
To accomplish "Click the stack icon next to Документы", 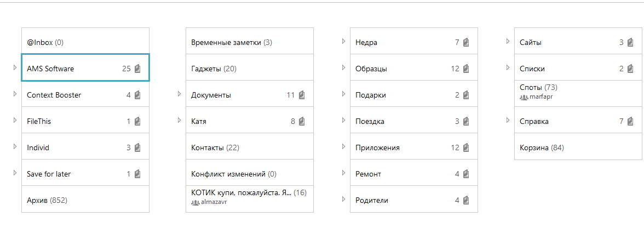I will coord(302,95).
